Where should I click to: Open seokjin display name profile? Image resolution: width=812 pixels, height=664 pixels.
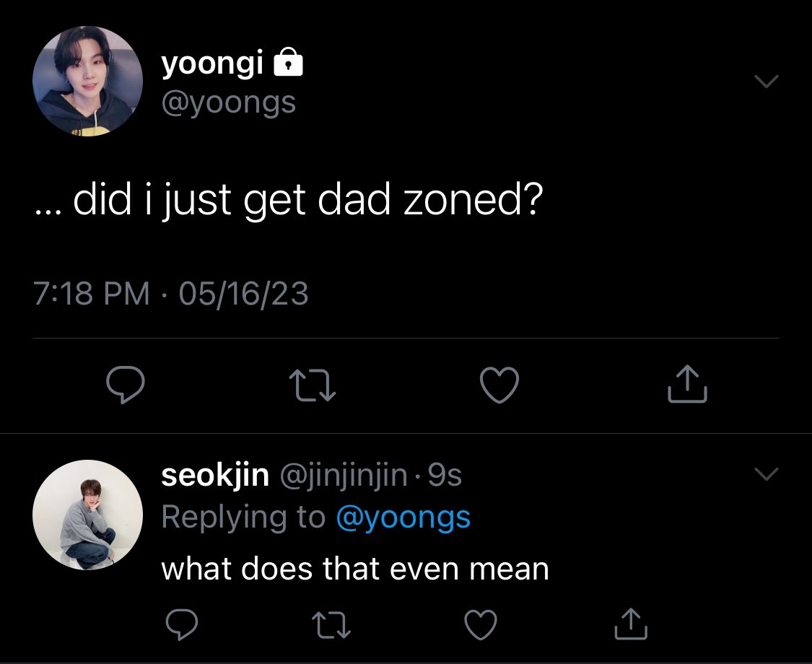click(215, 476)
